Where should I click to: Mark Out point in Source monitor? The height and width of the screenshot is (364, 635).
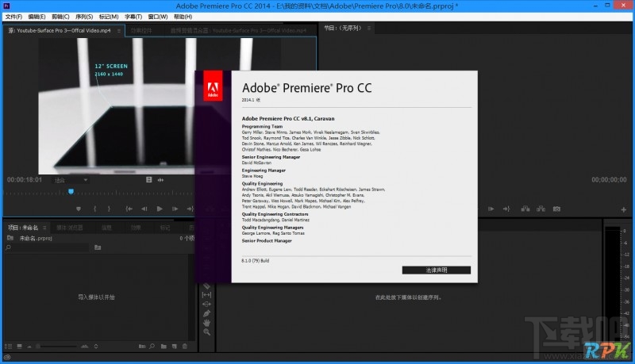(x=109, y=209)
